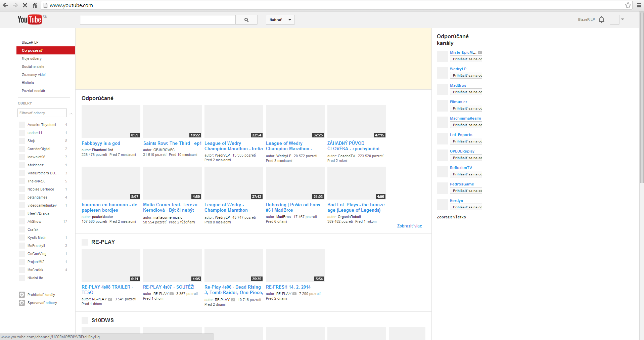Open the RE-FRESH 14. 2. 2014 thumbnail
Image resolution: width=644 pixels, height=340 pixels.
pos(295,265)
